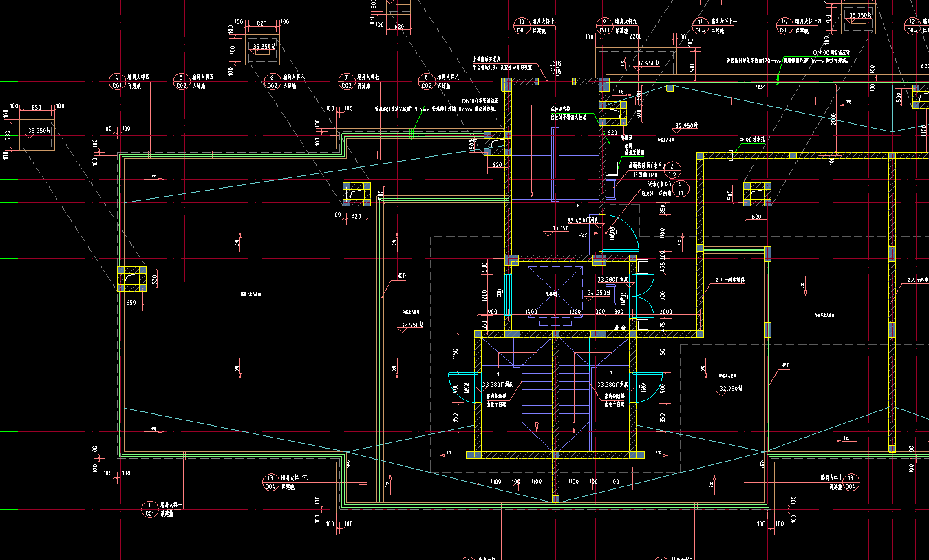Select the 2200 dimension text
Screen dimensions: 929x560
coord(634,36)
